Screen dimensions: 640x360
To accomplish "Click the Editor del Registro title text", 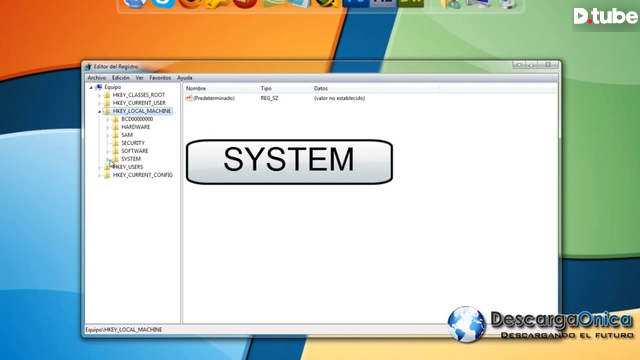I will click(116, 67).
